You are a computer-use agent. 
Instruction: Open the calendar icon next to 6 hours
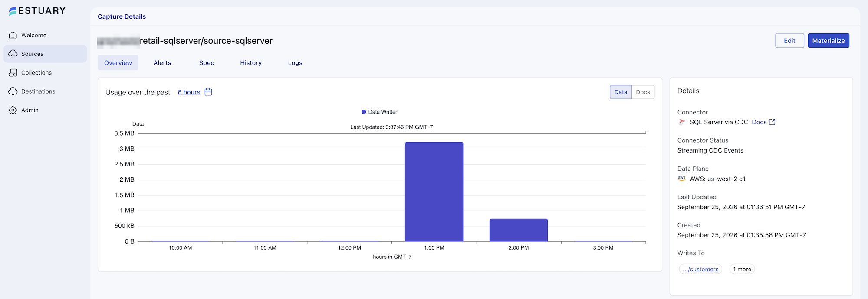coord(208,92)
